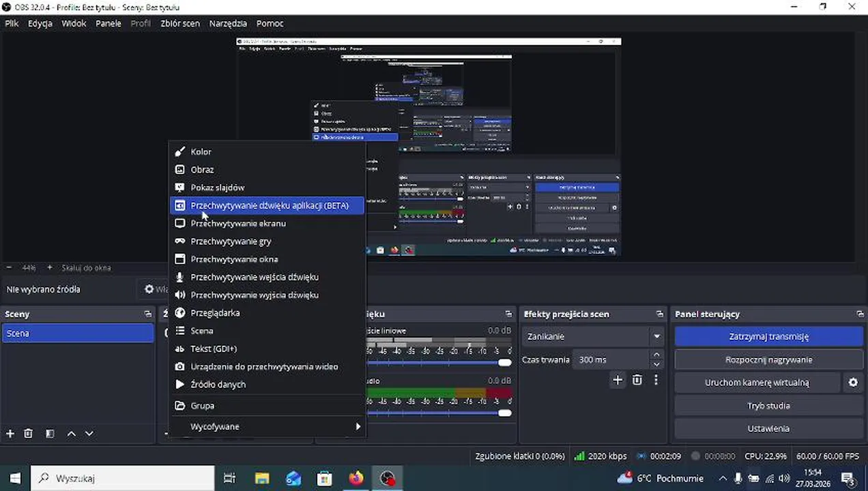Increase Czas trwania with the up stepper
The width and height of the screenshot is (868, 491).
tap(656, 355)
